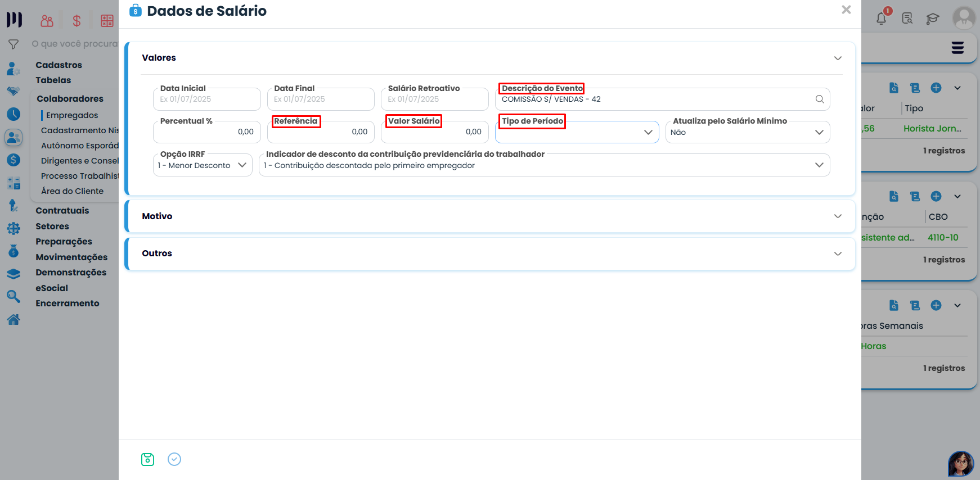
Task: Focus the Data Final date field
Action: [321, 99]
